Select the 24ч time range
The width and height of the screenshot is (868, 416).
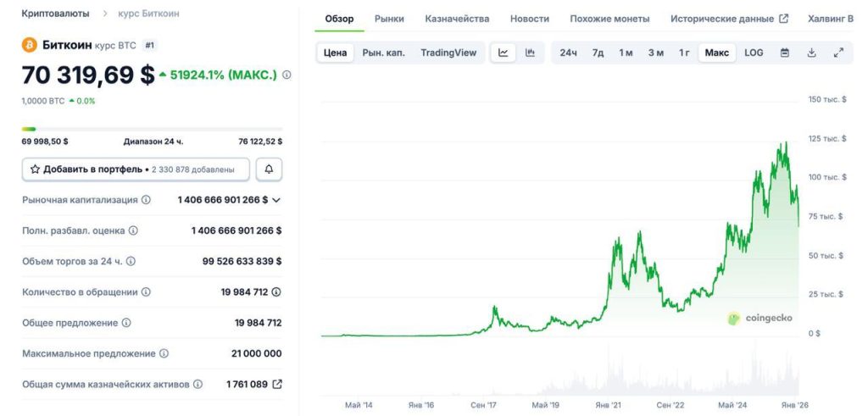568,53
